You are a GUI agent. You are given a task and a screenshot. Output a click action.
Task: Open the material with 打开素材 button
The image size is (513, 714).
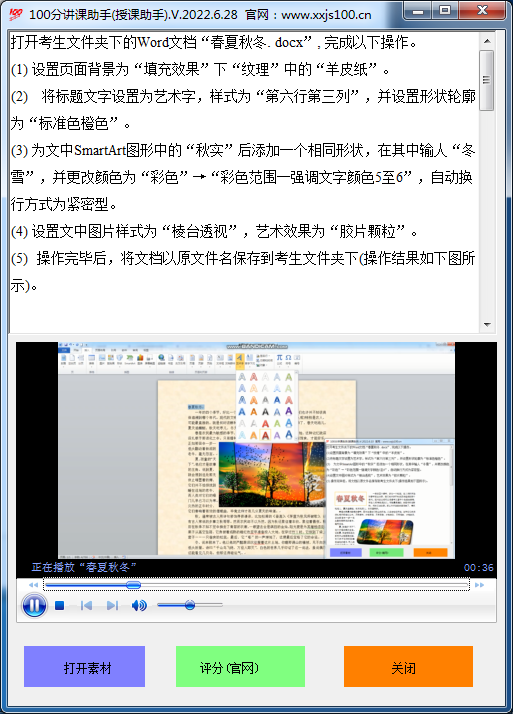(85, 666)
